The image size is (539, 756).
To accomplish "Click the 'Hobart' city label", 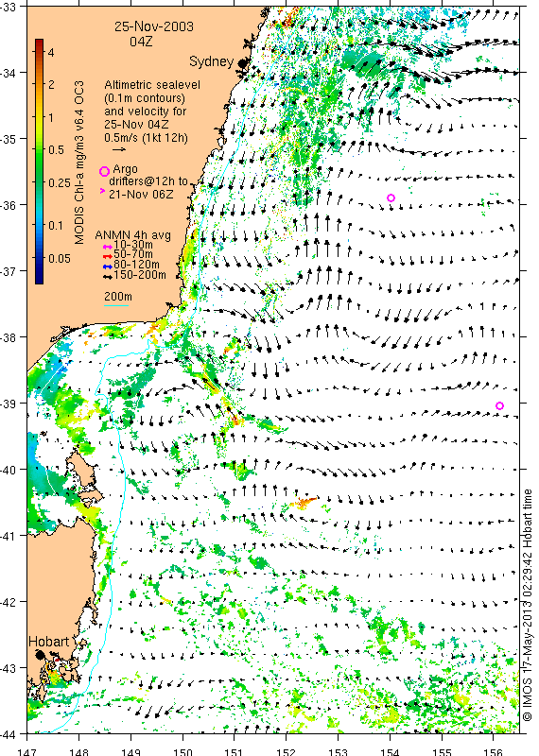I will click(49, 642).
